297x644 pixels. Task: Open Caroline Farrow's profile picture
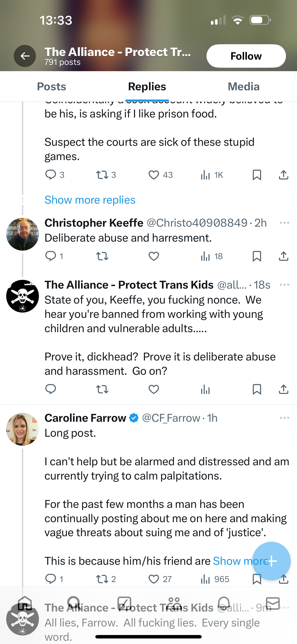(23, 429)
